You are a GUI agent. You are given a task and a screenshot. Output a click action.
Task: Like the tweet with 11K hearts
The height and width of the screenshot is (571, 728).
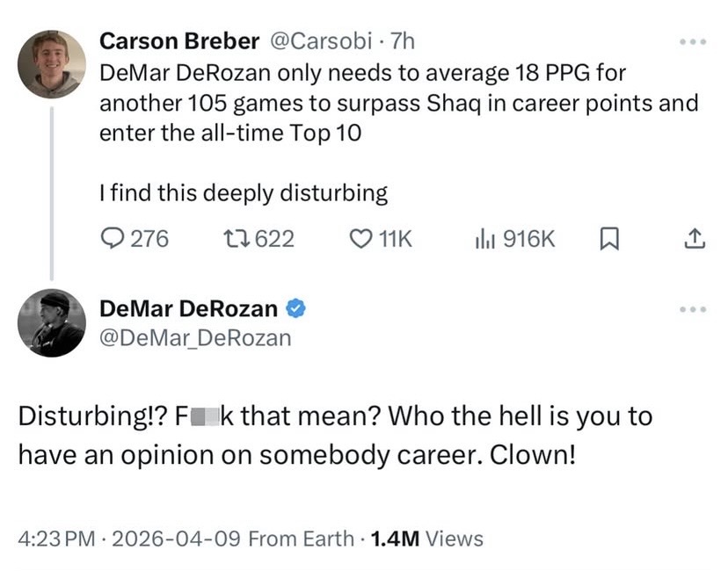tap(381, 239)
